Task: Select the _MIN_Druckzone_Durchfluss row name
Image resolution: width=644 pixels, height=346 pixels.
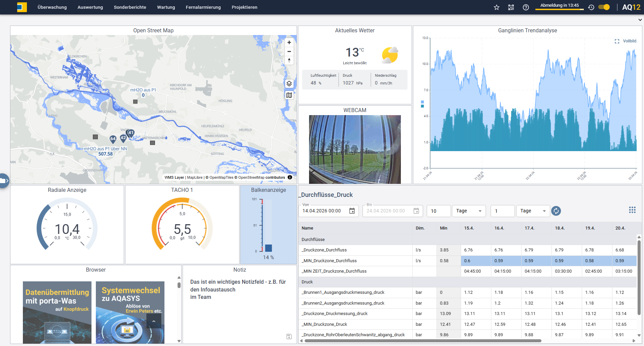Action: [329, 261]
